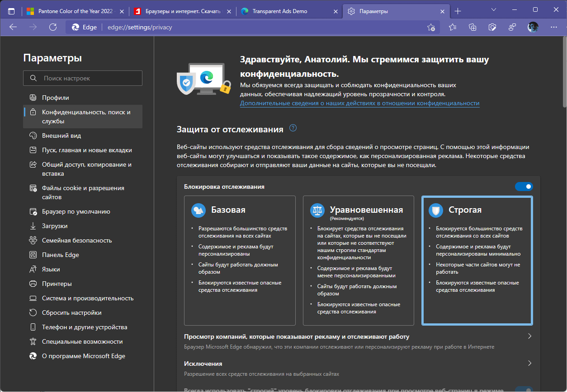567x392 pixels.
Task: Open Пуск, главная и новые вкладки section
Action: [83, 150]
